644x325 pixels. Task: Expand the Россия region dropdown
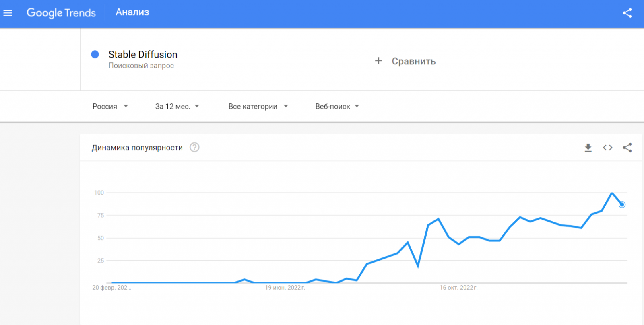coord(110,106)
